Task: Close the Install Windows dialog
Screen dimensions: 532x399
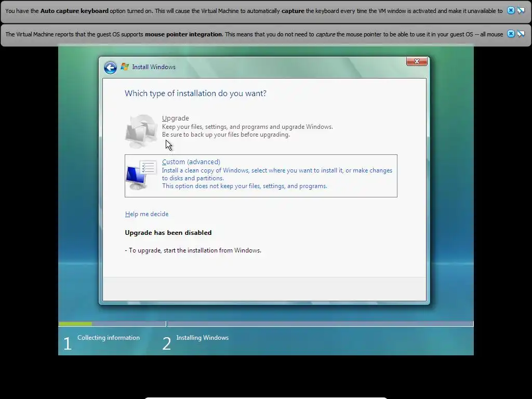Action: pos(417,61)
